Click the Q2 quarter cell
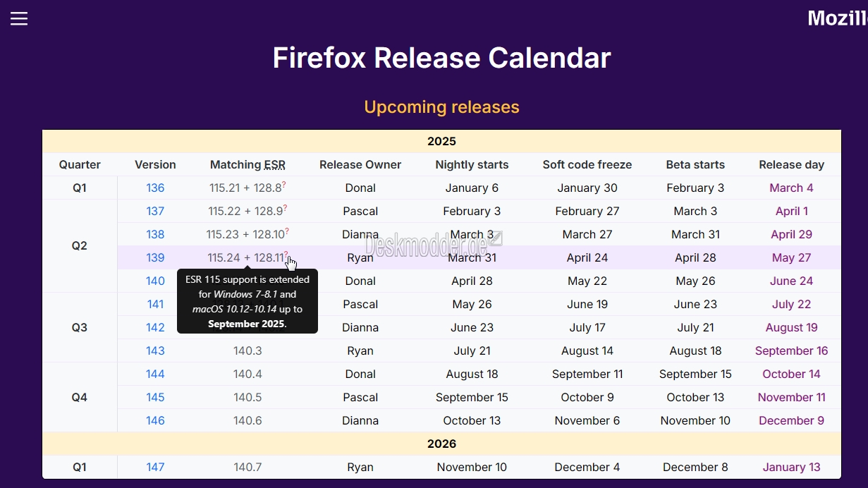Viewport: 868px width, 488px height. [x=80, y=245]
